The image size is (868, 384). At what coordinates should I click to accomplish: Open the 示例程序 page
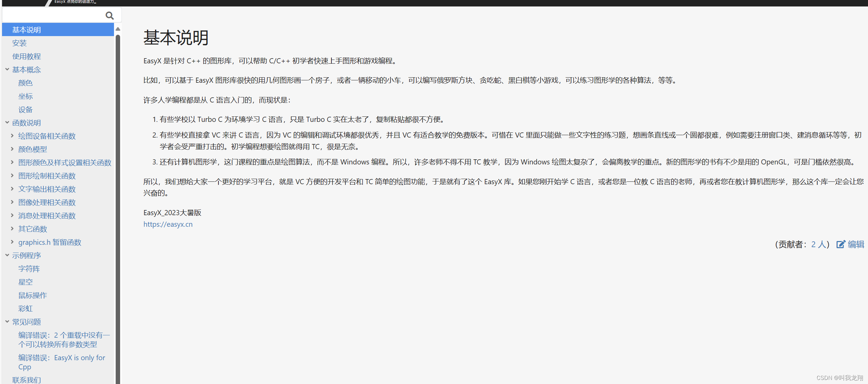pyautogui.click(x=27, y=255)
